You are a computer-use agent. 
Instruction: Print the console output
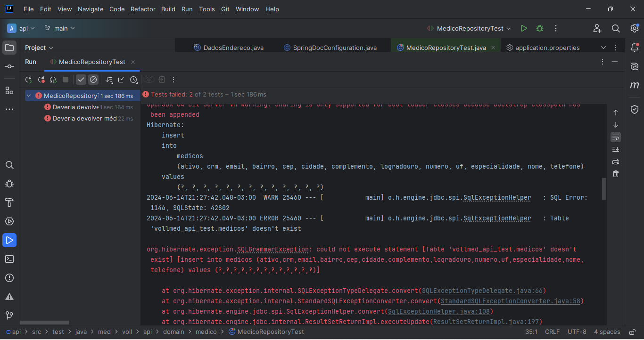616,162
